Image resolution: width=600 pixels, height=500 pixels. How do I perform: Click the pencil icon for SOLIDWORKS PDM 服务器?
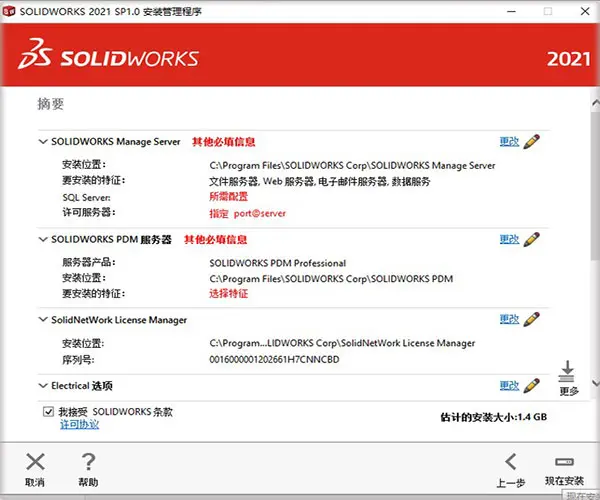tap(532, 239)
